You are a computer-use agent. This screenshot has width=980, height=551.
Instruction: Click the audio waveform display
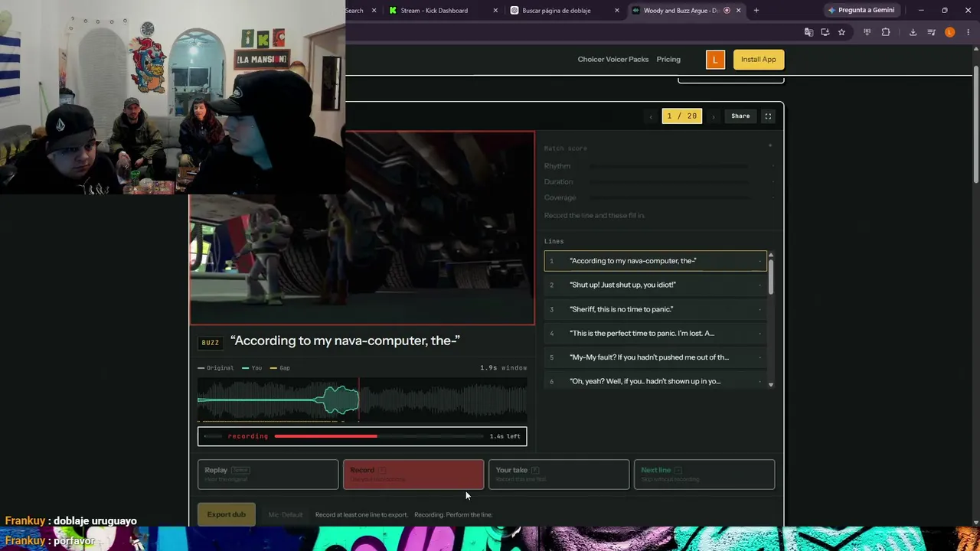pos(362,400)
